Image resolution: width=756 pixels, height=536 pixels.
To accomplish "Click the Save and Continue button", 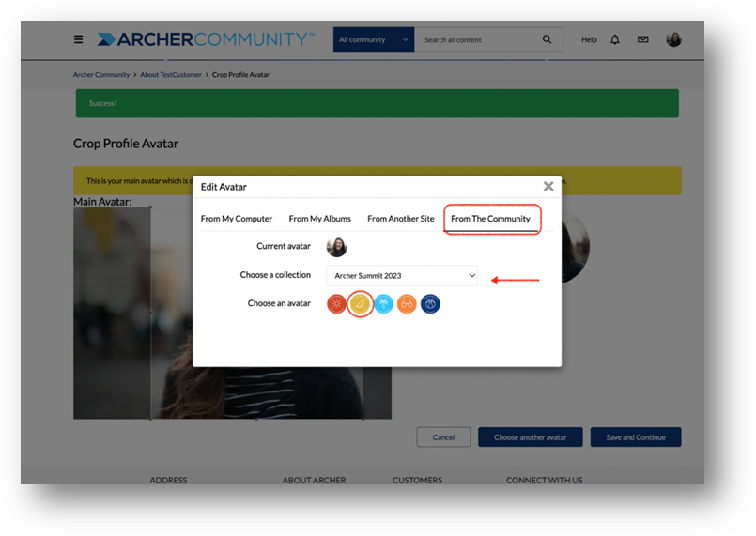I will click(636, 437).
